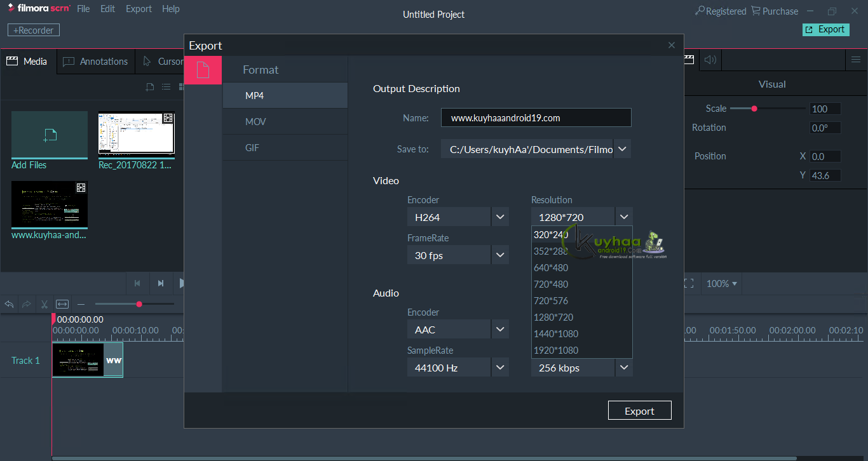This screenshot has width=868, height=461.
Task: Open the Edit menu
Action: (108, 9)
